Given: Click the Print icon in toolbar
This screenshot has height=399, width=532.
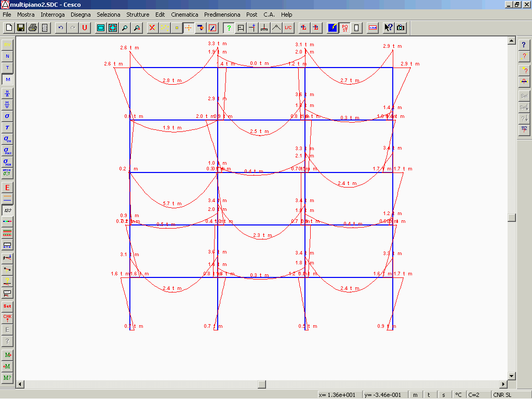Looking at the screenshot, I should click(x=32, y=28).
